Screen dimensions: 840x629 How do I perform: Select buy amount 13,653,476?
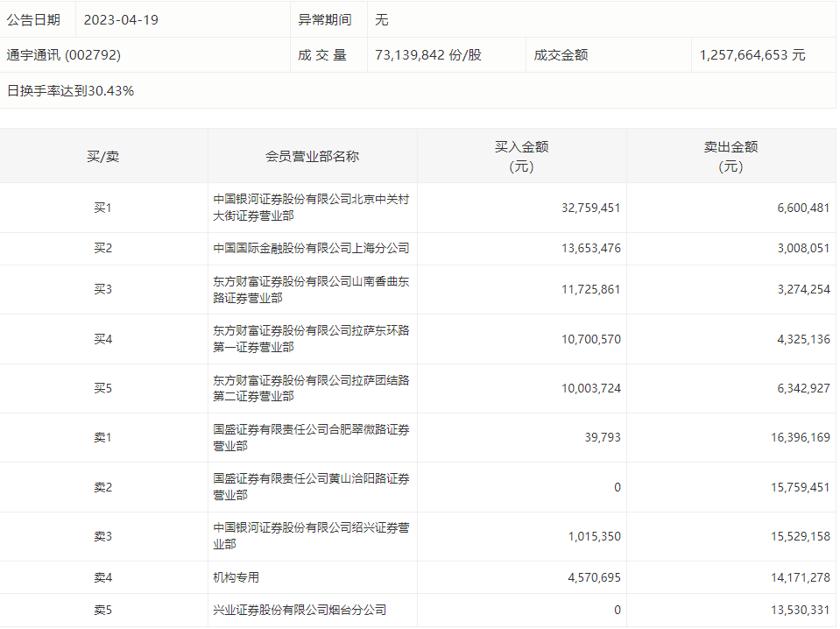pos(591,248)
